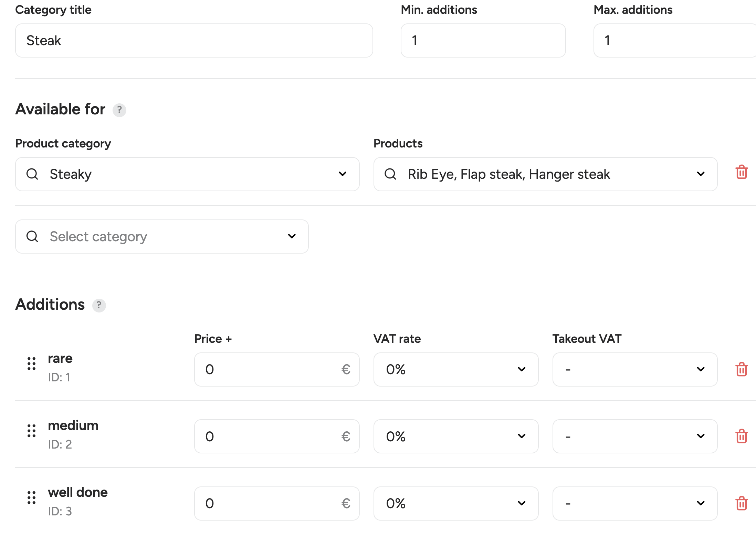Image resolution: width=756 pixels, height=534 pixels.
Task: Click the Available for help icon
Action: pyautogui.click(x=119, y=110)
